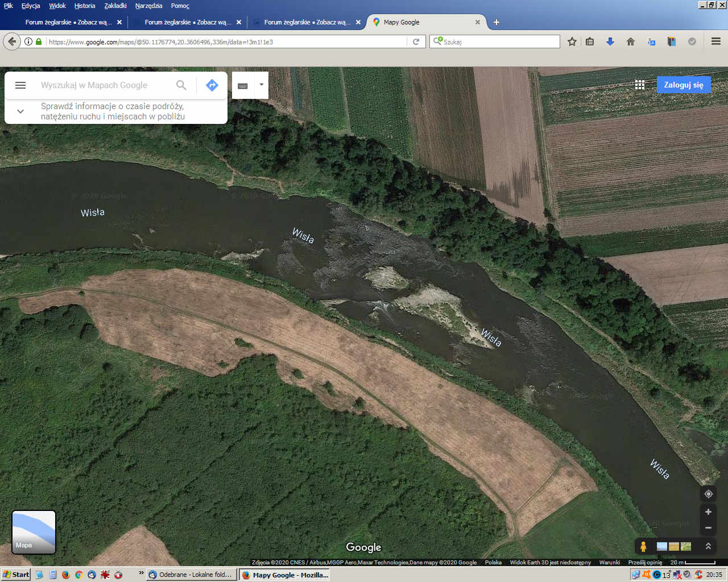728x582 pixels.
Task: Zoom in with the plus button
Action: [x=708, y=512]
